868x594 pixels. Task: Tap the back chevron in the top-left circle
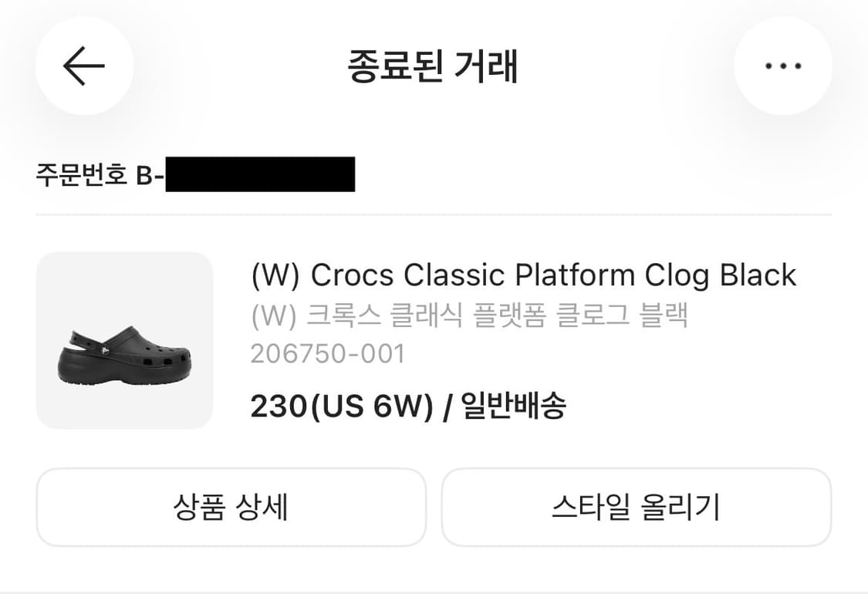[x=84, y=66]
